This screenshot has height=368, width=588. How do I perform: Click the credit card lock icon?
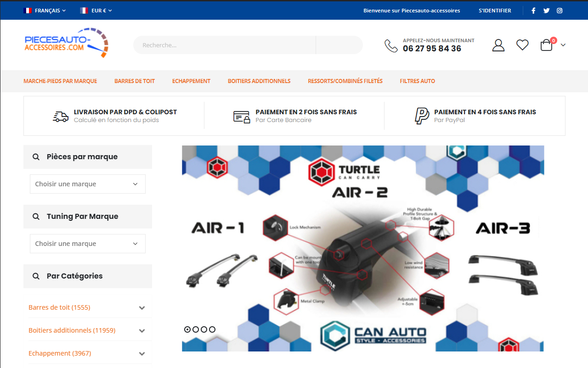pos(242,117)
